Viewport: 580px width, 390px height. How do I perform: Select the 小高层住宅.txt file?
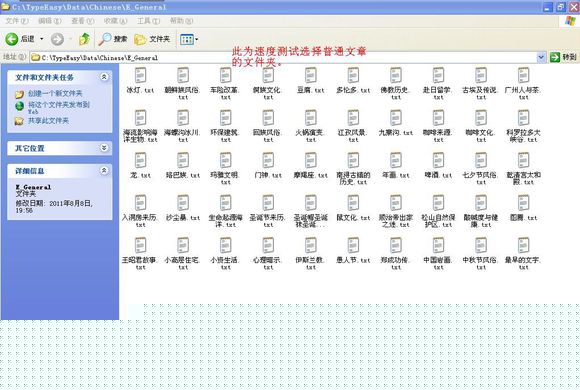click(x=183, y=254)
